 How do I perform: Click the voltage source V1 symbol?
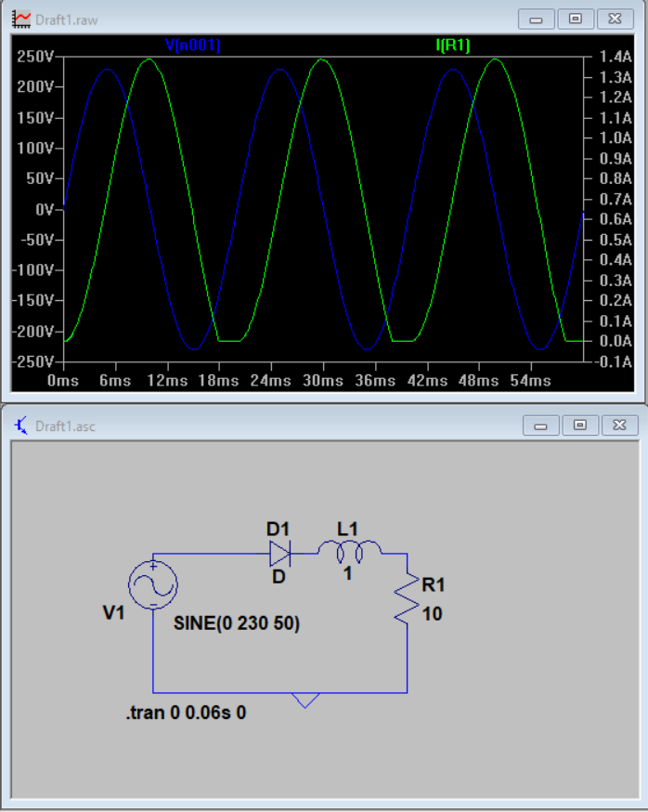click(x=153, y=584)
